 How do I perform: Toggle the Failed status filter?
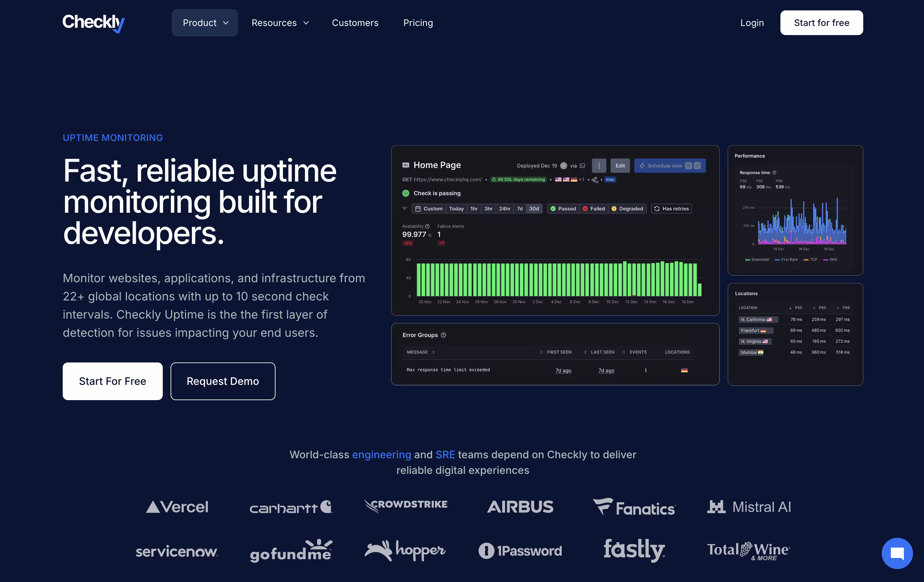click(x=594, y=209)
